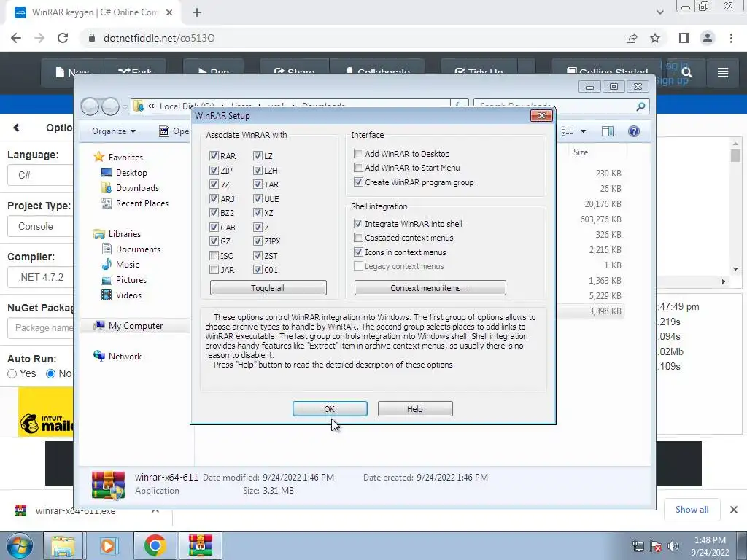Image resolution: width=747 pixels, height=560 pixels.
Task: Toggle the RAR association checkbox
Action: point(214,156)
